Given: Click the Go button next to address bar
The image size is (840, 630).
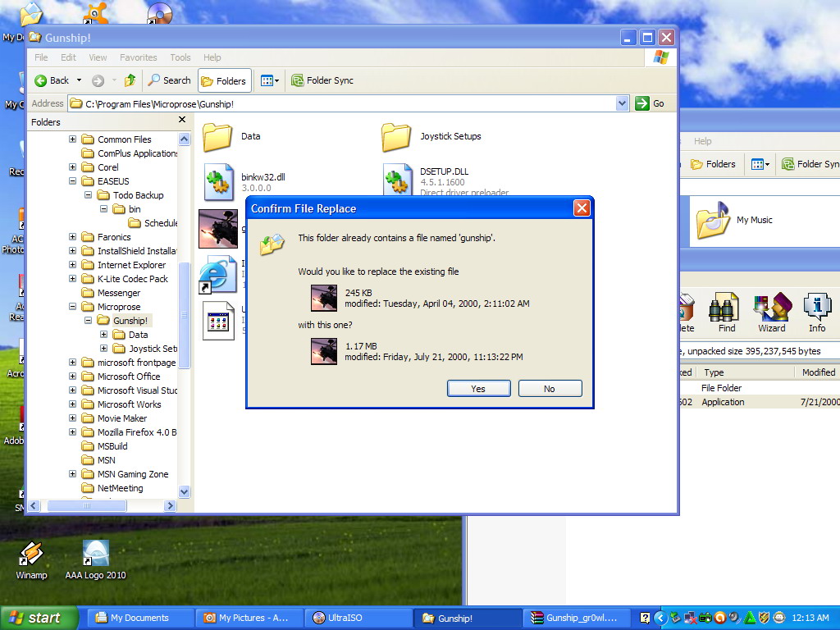Looking at the screenshot, I should click(650, 103).
